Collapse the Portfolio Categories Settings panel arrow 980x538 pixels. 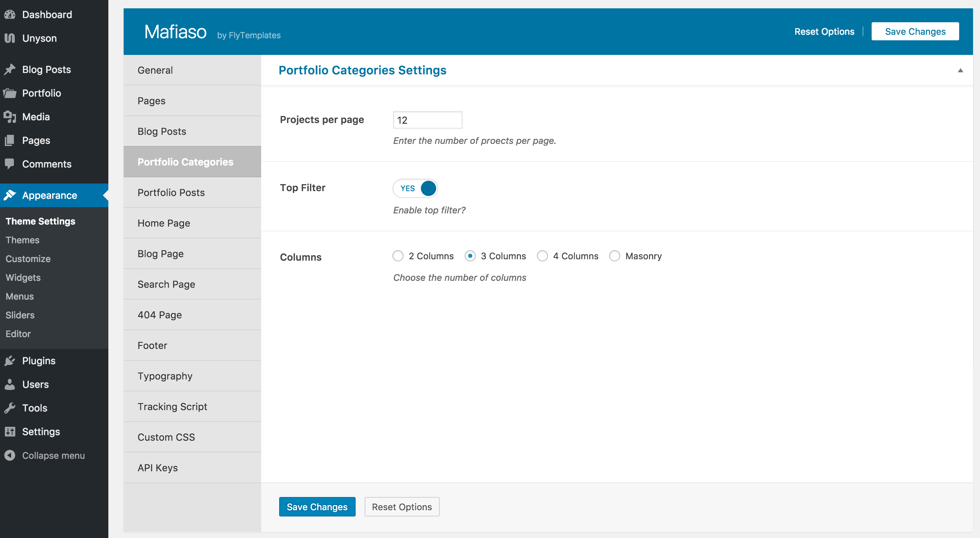[x=960, y=71]
